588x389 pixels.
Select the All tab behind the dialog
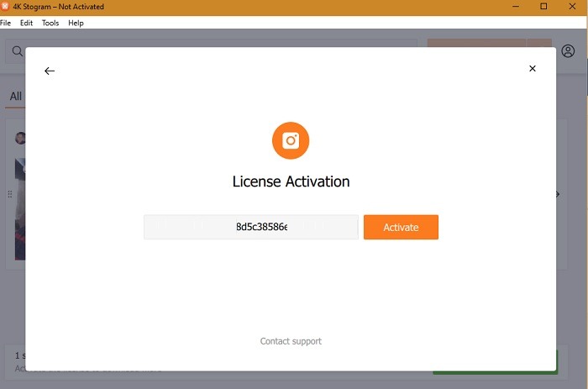(16, 97)
